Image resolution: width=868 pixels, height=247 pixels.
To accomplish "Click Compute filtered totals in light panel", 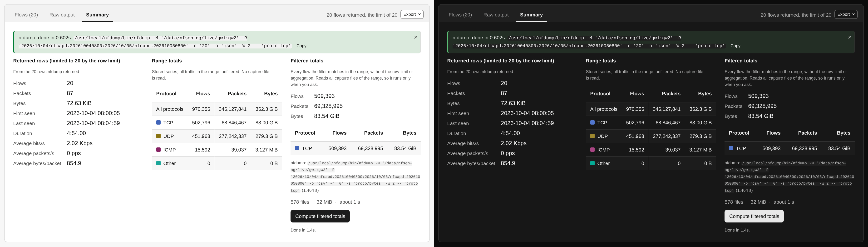I will pos(320,216).
